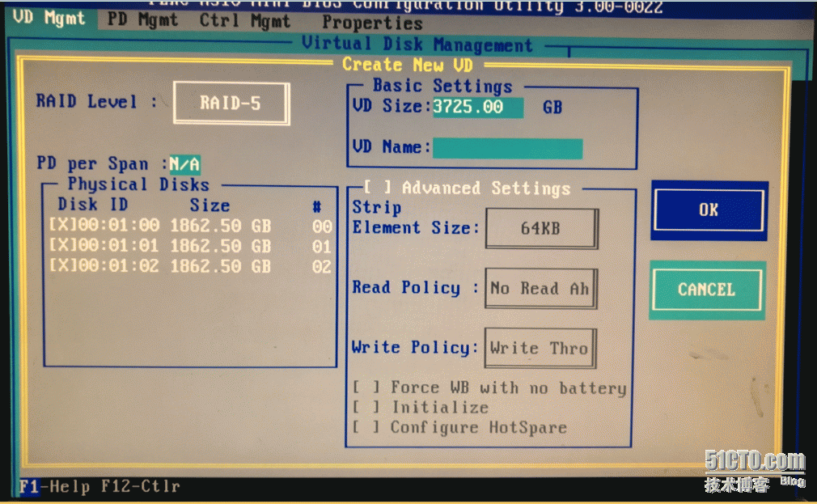Open the Write Policy dropdown

click(x=540, y=349)
